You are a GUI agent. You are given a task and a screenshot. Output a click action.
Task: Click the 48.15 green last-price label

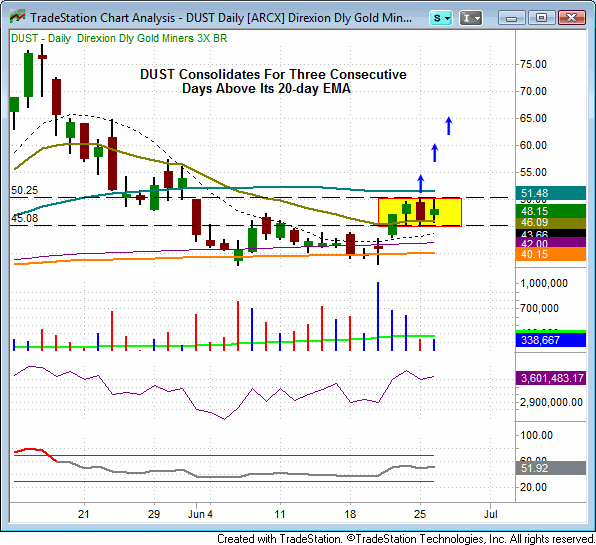[551, 211]
